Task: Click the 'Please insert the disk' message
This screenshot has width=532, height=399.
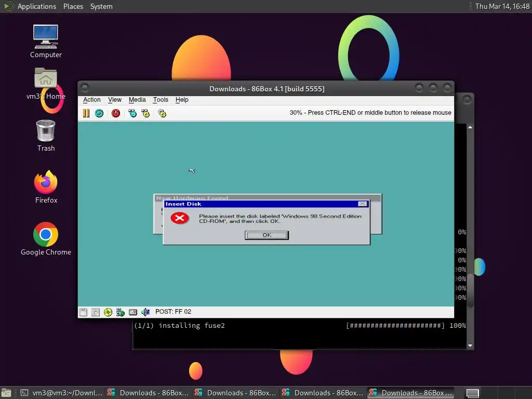Action: pos(280,219)
